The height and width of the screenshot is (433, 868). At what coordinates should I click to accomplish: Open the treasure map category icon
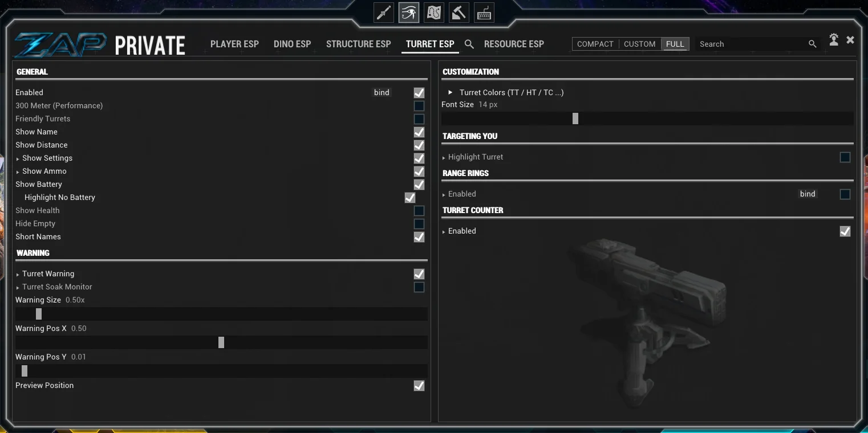point(434,13)
